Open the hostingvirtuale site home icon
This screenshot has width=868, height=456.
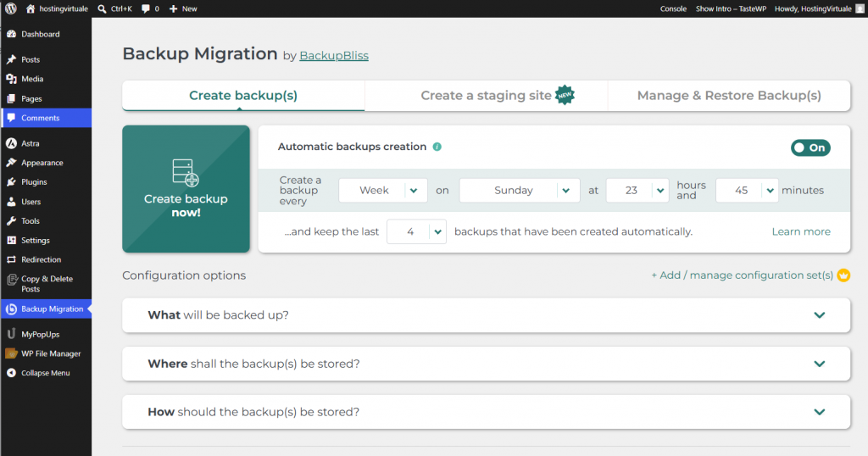[31, 8]
